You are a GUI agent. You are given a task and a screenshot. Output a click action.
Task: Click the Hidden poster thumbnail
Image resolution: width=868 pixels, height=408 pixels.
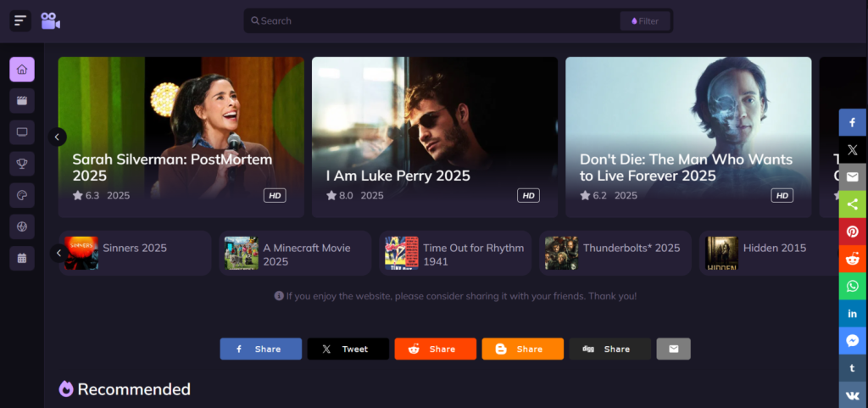(721, 253)
